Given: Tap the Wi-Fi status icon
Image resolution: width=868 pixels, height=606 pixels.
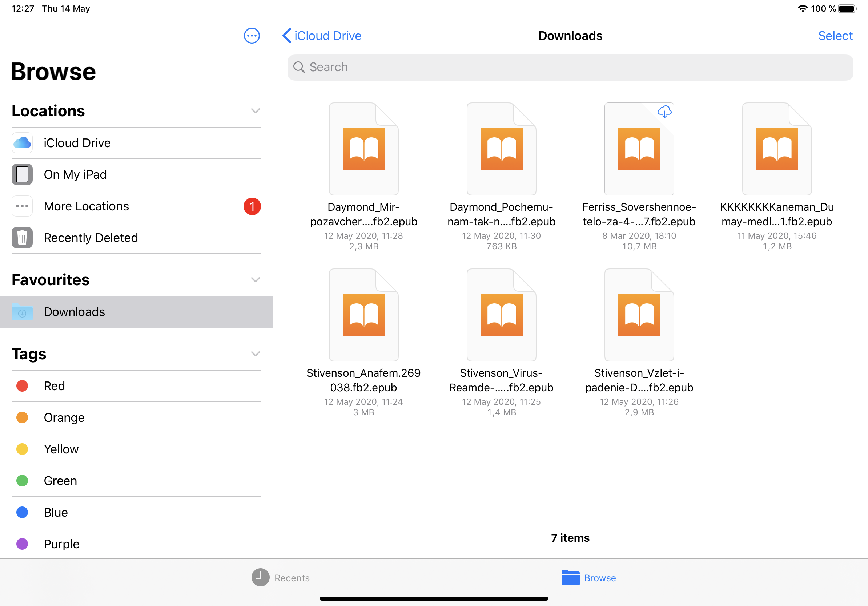Looking at the screenshot, I should click(803, 9).
